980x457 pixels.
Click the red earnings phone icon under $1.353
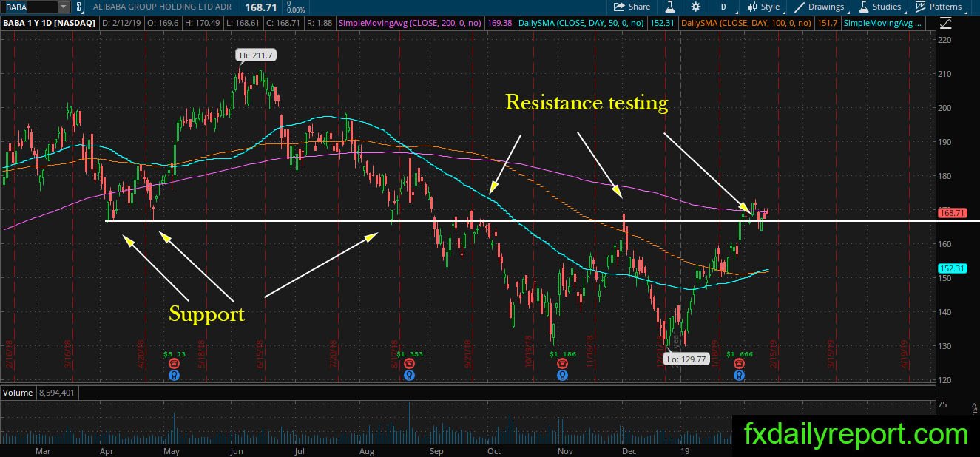[x=408, y=365]
